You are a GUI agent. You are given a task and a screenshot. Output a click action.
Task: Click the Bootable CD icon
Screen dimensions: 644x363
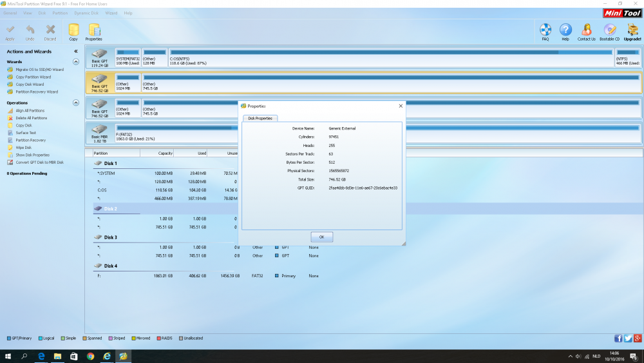pos(611,31)
